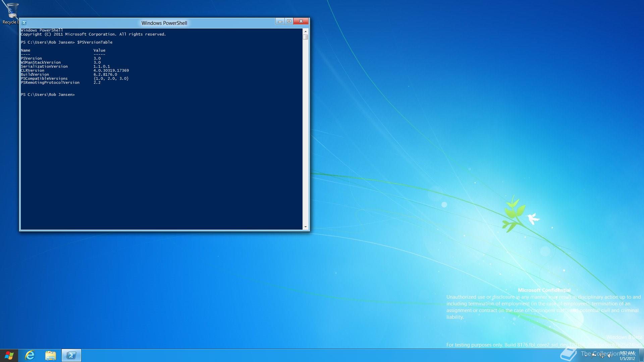Click the "SerializationVersion" row name
Image resolution: width=644 pixels, height=362 pixels.
point(44,66)
